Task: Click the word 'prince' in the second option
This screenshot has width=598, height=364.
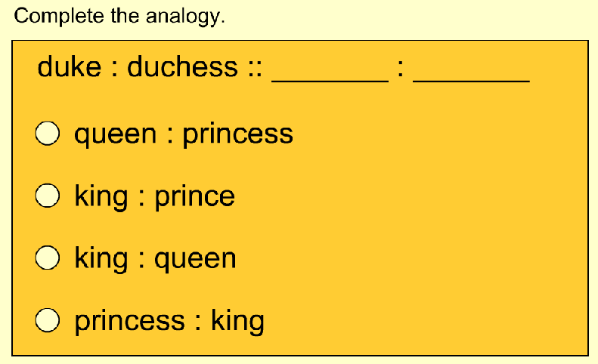Action: coord(194,199)
